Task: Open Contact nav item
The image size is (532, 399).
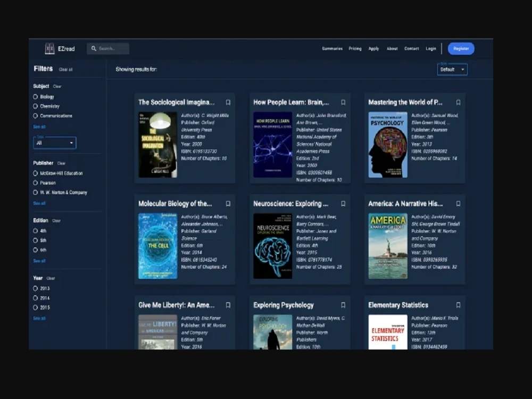Action: pos(411,48)
